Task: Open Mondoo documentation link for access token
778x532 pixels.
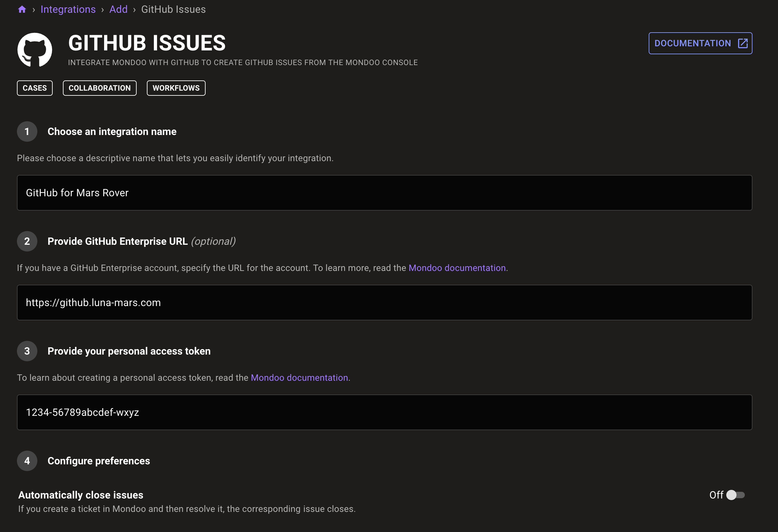Action: (x=299, y=378)
